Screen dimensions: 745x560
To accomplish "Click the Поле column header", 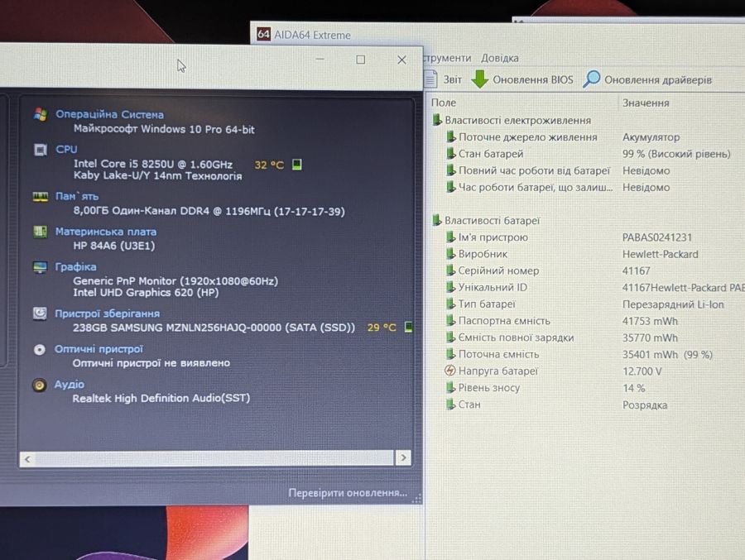I will 444,103.
